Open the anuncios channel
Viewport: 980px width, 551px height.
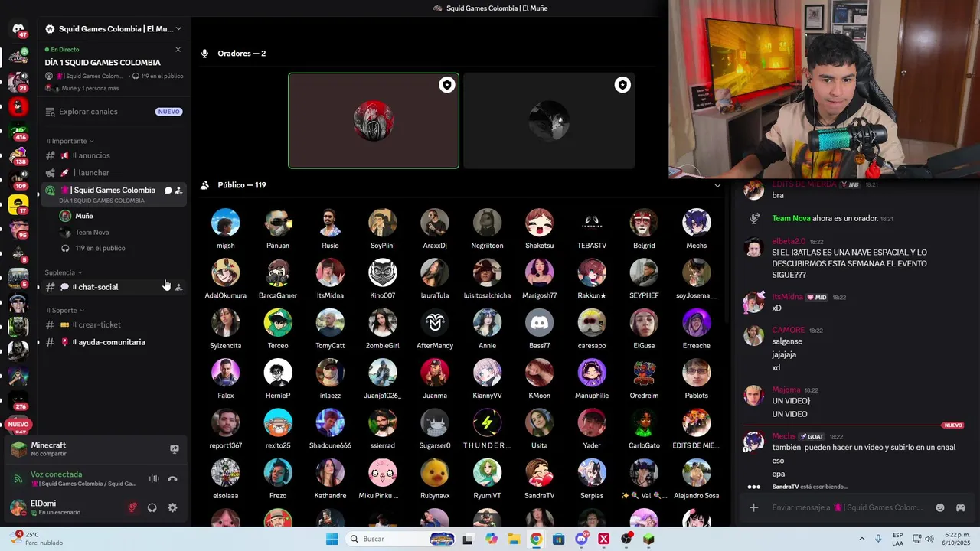pos(114,155)
